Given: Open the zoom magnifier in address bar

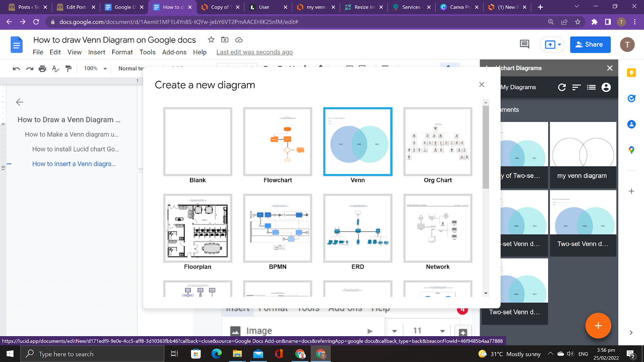Looking at the screenshot, I should point(551,22).
